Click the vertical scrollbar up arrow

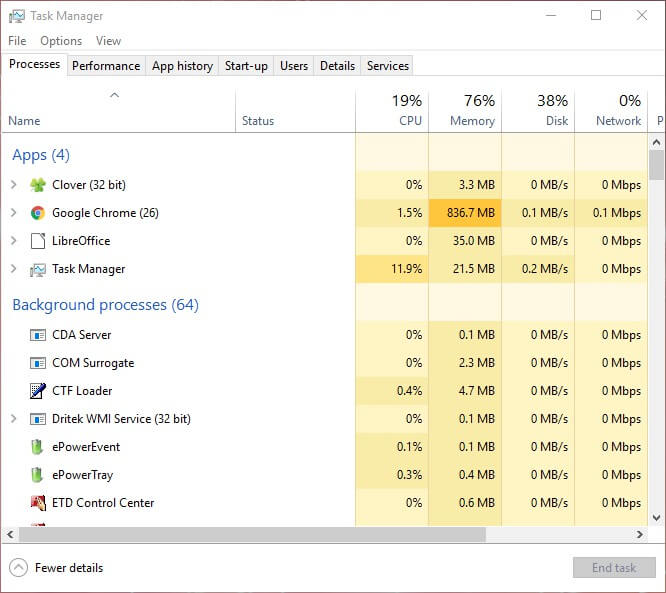657,142
